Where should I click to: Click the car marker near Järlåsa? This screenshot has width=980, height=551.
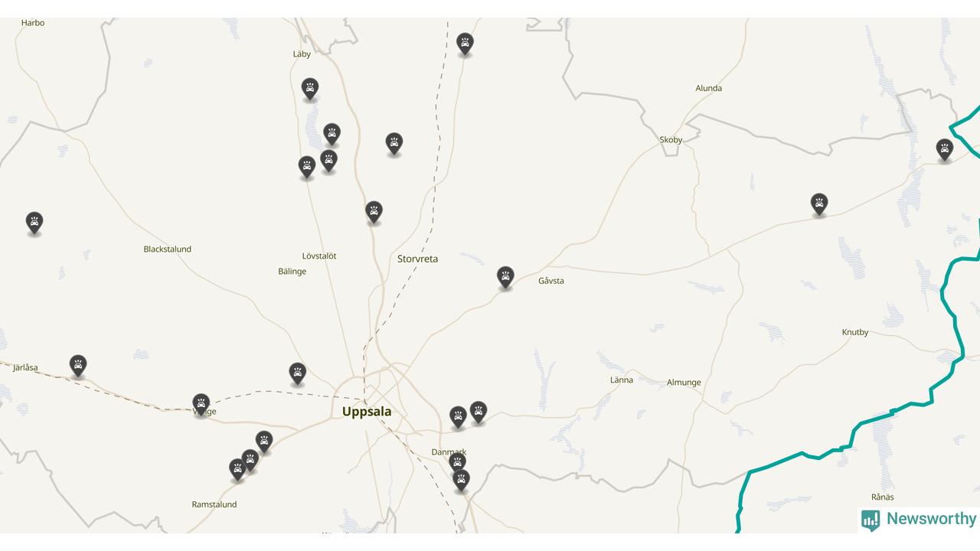[78, 365]
